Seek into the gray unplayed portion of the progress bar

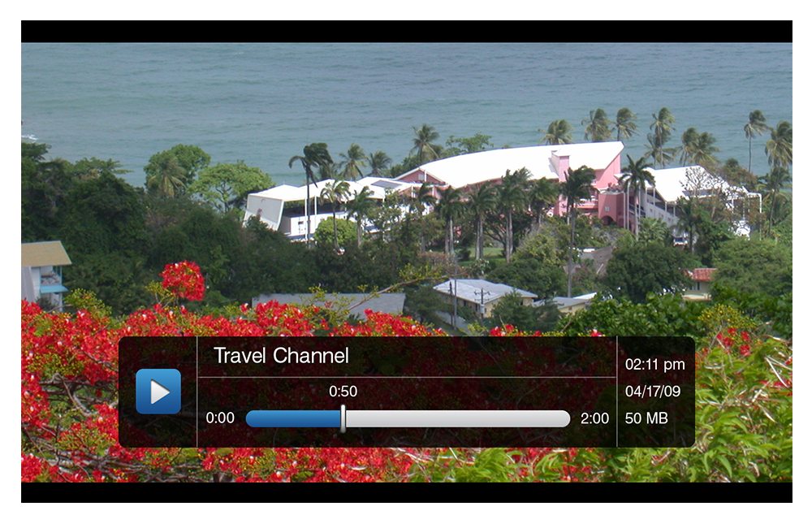coord(455,418)
